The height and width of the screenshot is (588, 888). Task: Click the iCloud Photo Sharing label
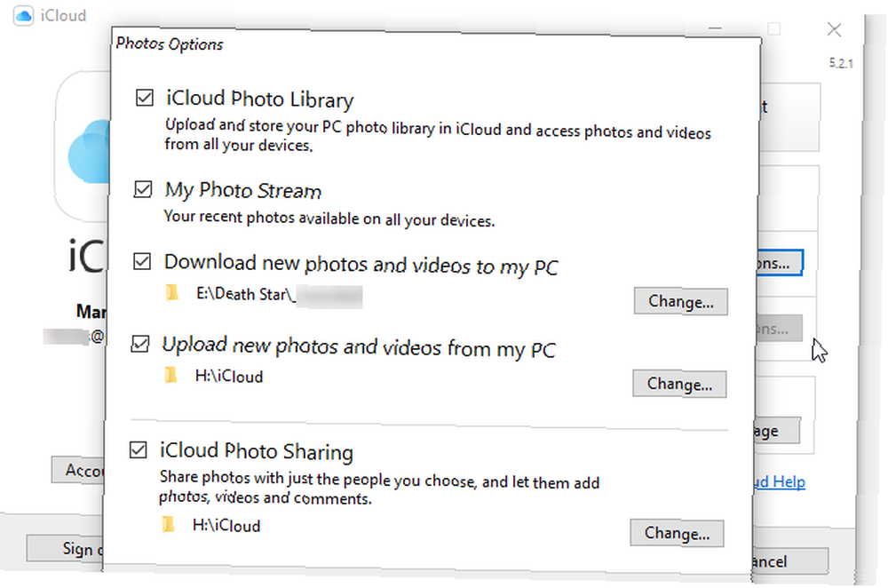pos(257,451)
